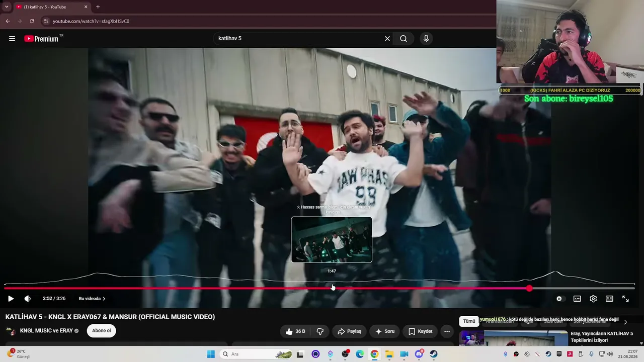This screenshot has height=362, width=644.
Task: Toggle the autoplay switch in the player
Action: tap(559, 299)
